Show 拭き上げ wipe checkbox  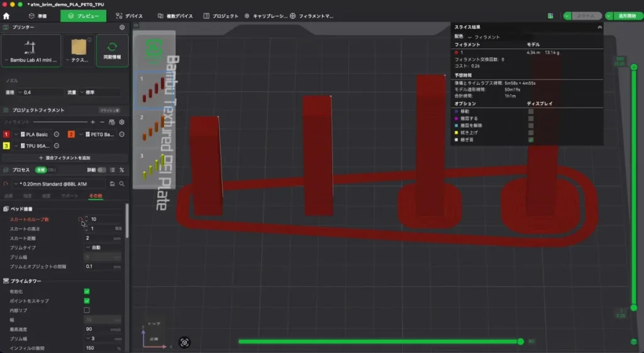click(x=531, y=133)
